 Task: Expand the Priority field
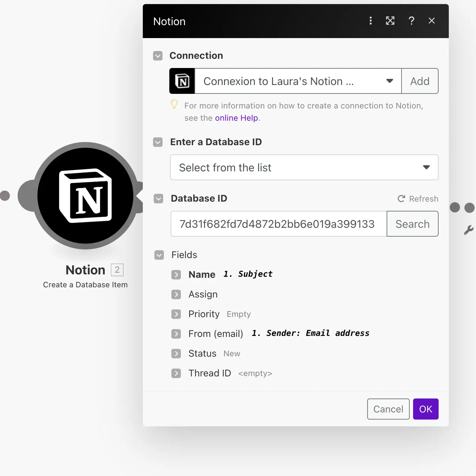tap(176, 314)
